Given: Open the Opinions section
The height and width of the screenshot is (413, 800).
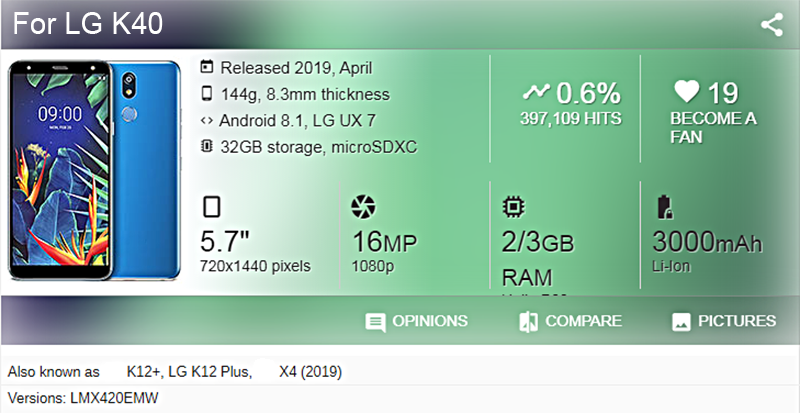Looking at the screenshot, I should 416,321.
